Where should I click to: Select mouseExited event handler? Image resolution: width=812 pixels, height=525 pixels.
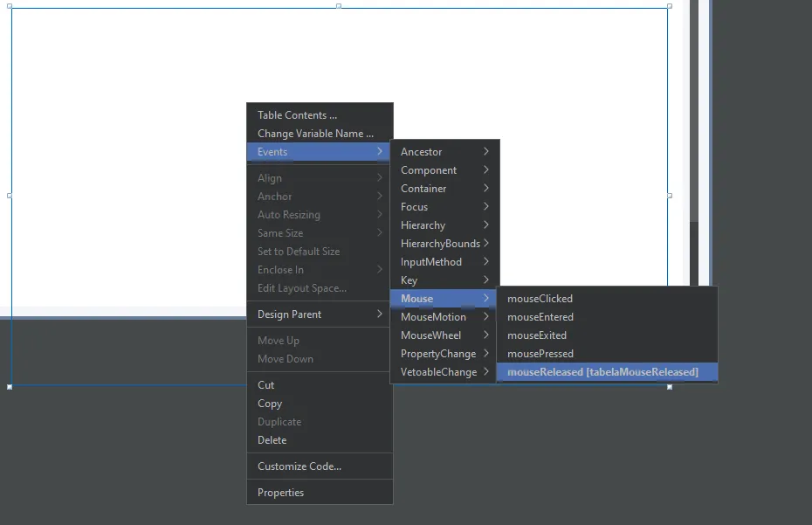point(607,335)
